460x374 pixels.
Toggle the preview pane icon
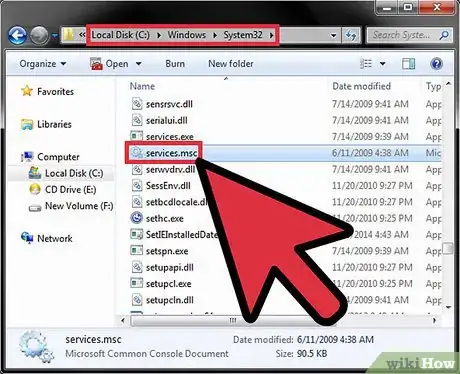coord(408,63)
